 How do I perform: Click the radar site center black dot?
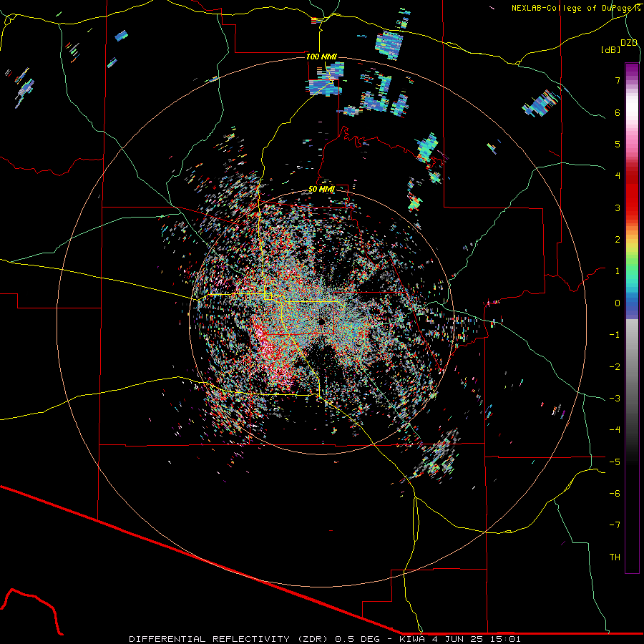pos(321,321)
